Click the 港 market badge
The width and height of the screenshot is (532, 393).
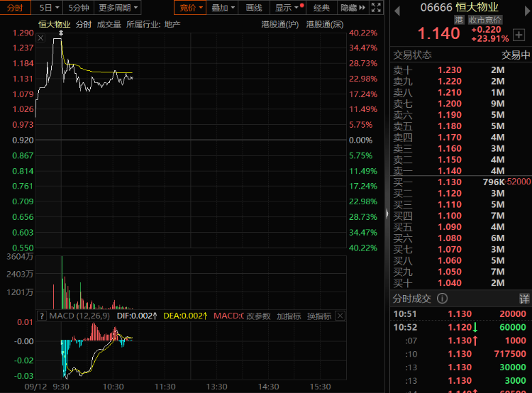[459, 20]
